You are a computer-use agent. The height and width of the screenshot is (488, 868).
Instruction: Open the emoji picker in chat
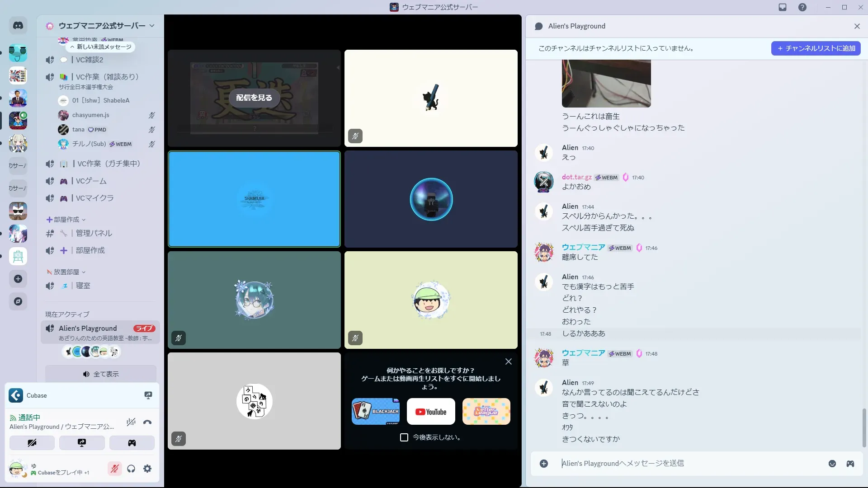832,464
